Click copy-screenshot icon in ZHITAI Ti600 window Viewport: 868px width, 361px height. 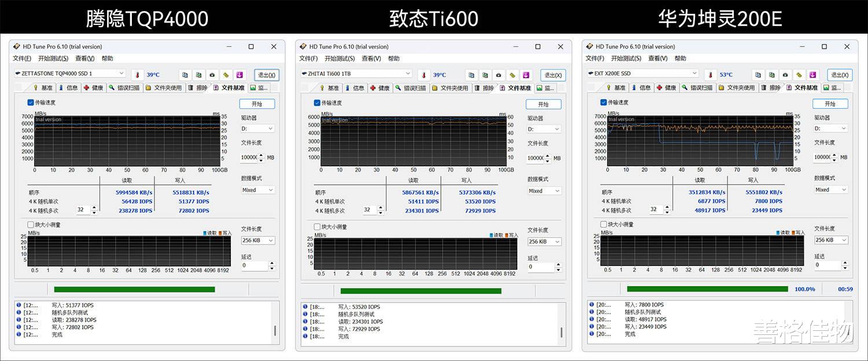click(485, 75)
